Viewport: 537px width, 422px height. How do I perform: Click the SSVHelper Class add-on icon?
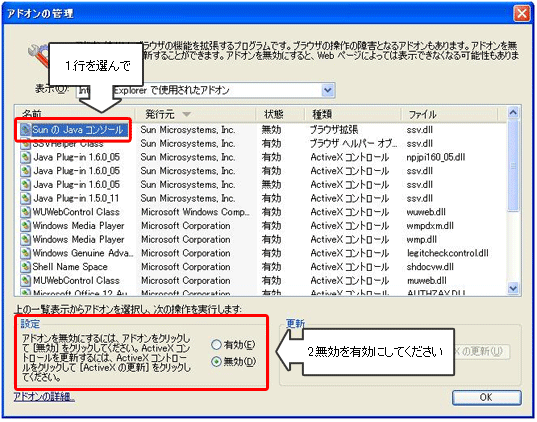click(x=25, y=144)
